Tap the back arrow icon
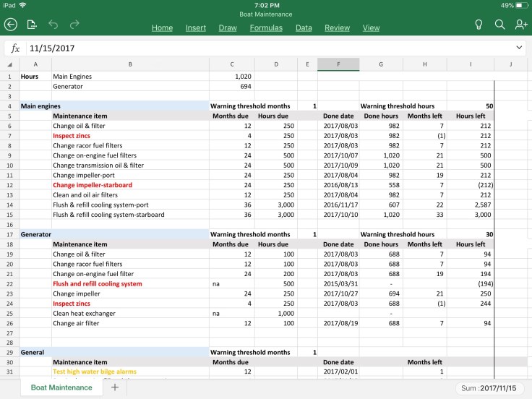This screenshot has height=399, width=532. pos(10,25)
